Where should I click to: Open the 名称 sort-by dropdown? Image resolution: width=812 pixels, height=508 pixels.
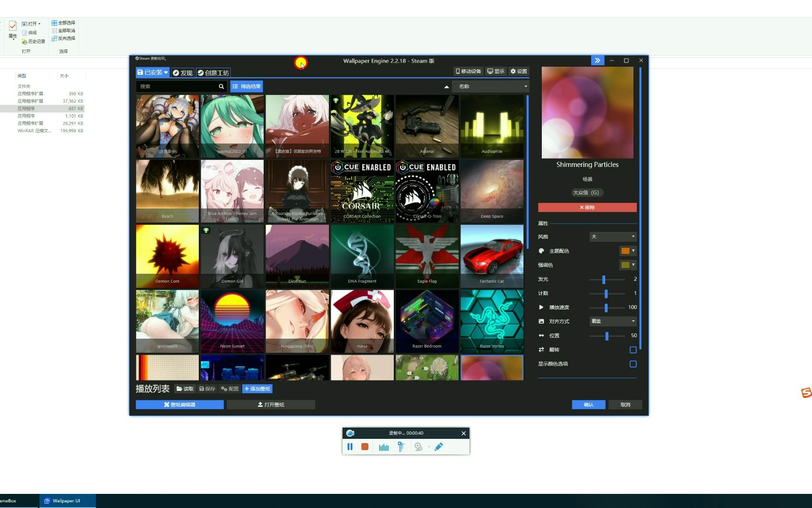coord(491,87)
